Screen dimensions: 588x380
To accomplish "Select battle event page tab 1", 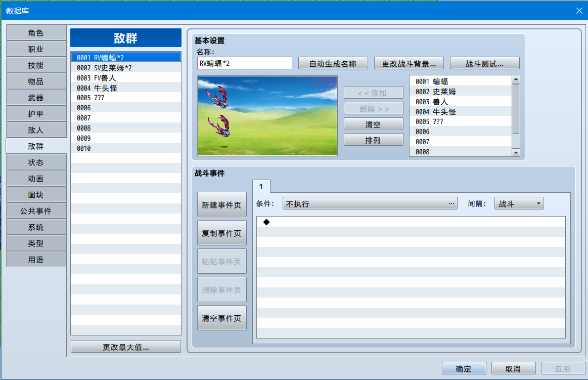I will (x=261, y=186).
